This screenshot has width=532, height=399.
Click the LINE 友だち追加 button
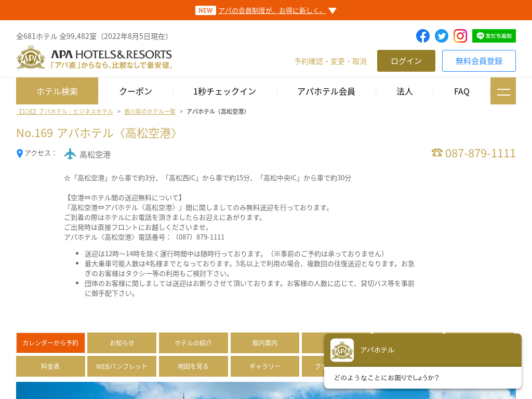coord(494,36)
